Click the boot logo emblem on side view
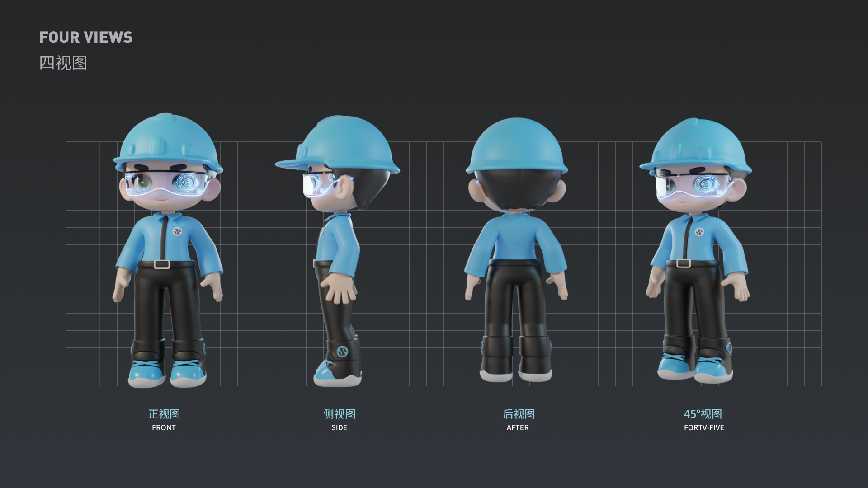The width and height of the screenshot is (868, 488). [x=342, y=351]
